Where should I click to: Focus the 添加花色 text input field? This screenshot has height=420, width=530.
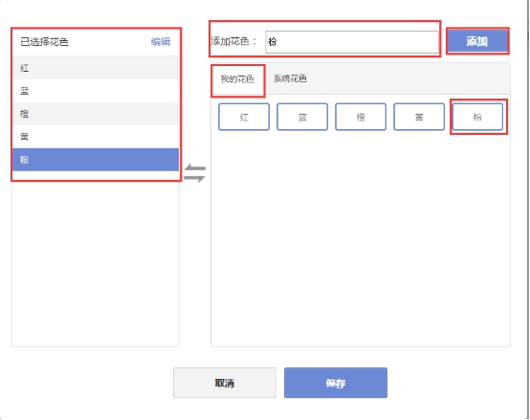pos(352,42)
